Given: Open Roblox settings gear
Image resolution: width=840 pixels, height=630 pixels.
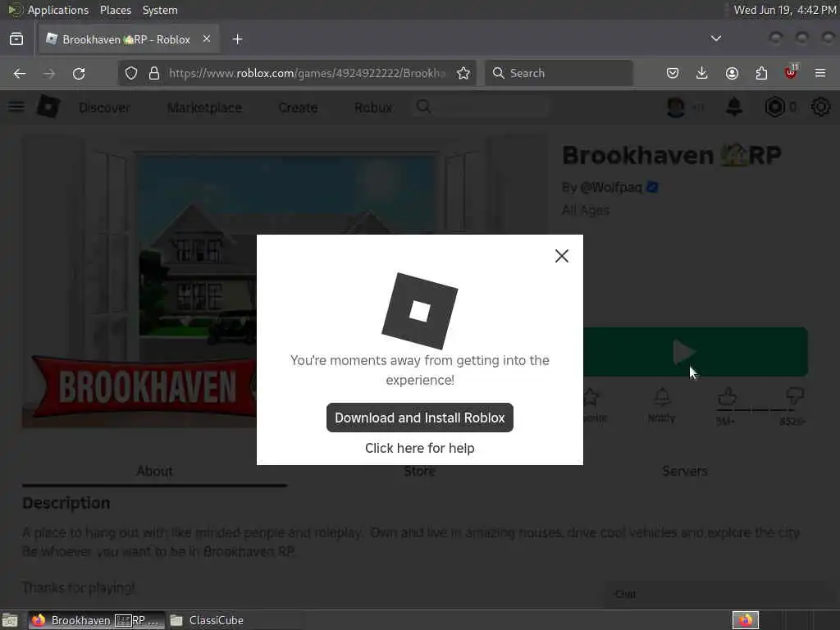Looking at the screenshot, I should [820, 107].
